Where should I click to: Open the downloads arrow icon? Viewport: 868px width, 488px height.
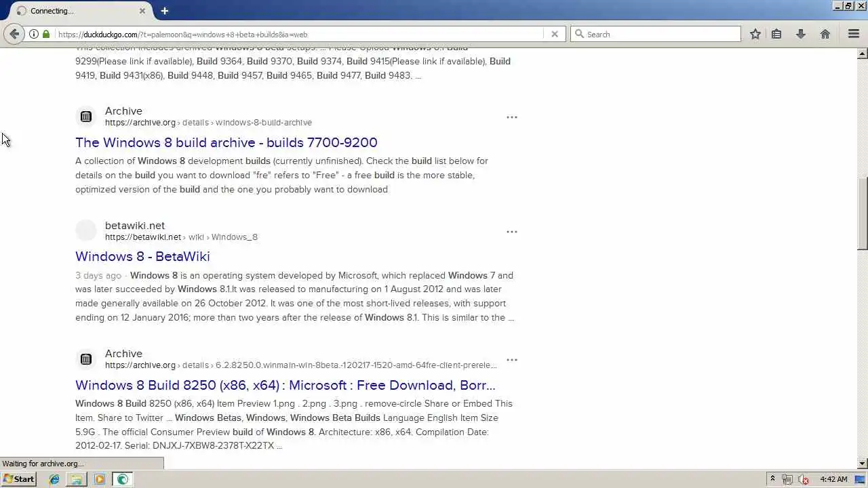pyautogui.click(x=801, y=34)
